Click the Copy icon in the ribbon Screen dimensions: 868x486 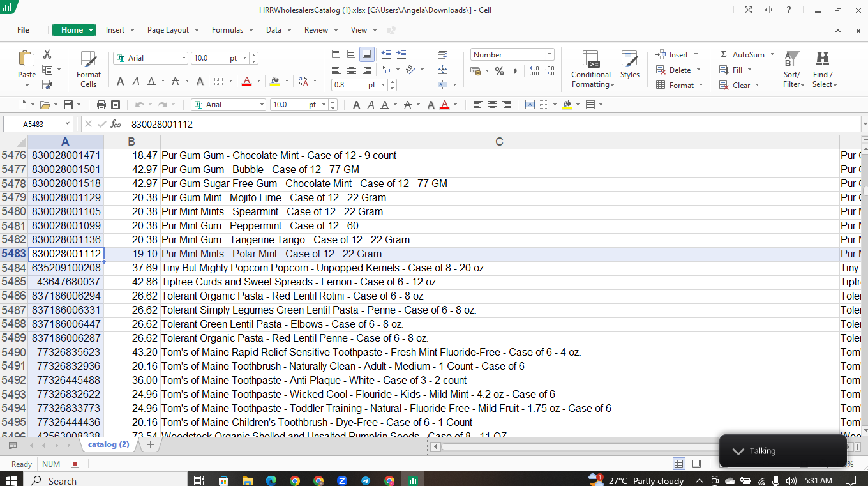[x=47, y=70]
